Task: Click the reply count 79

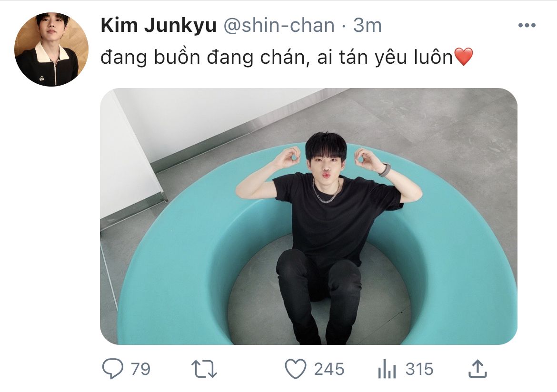Action: click(x=140, y=369)
